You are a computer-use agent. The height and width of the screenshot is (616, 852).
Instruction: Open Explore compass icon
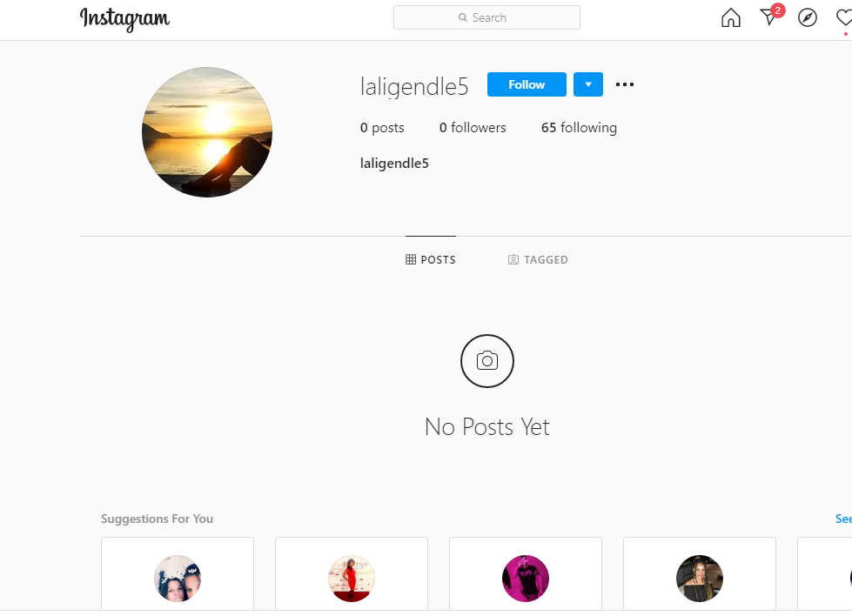[x=808, y=17]
